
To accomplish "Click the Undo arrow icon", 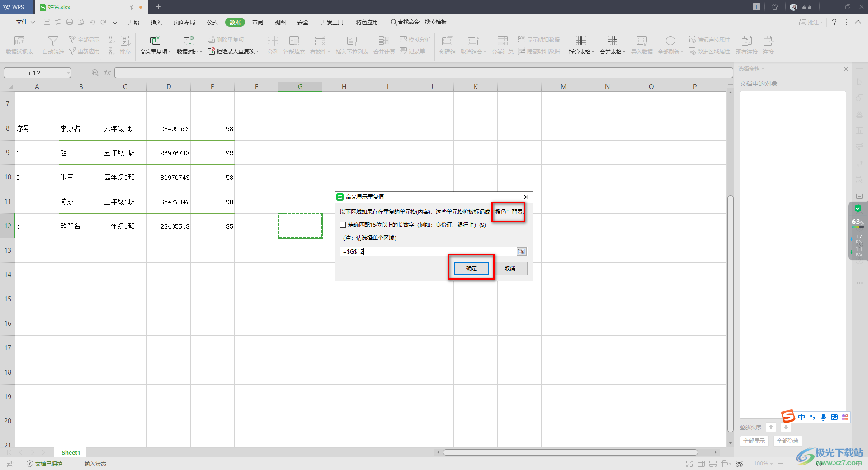I will (92, 22).
